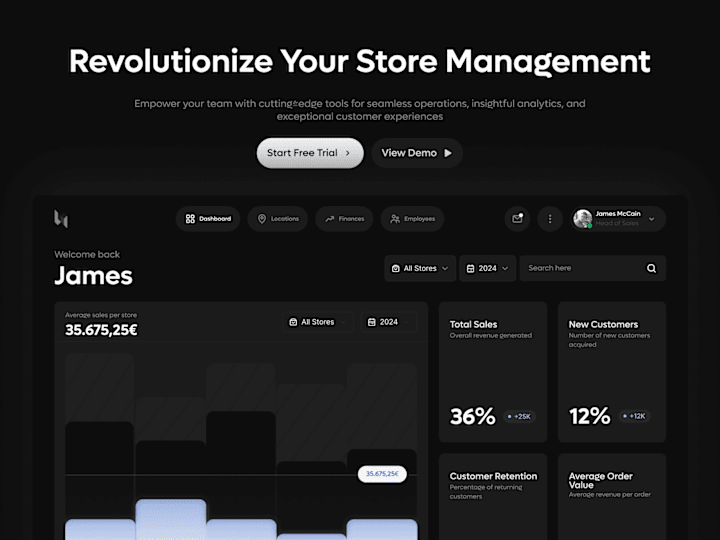Click 'Overall revenue generated' subtitle
This screenshot has height=540, width=720.
pyautogui.click(x=491, y=335)
